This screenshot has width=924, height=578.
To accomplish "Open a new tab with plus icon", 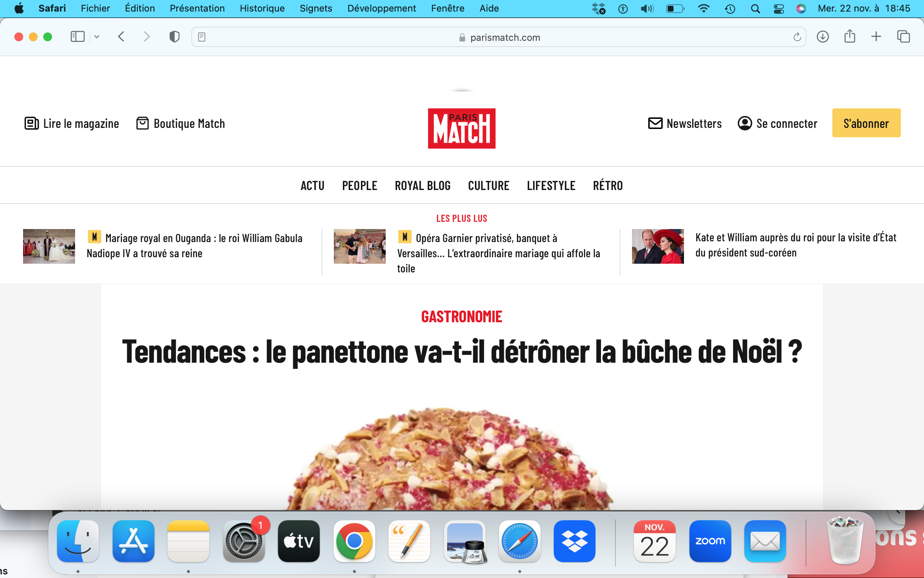I will click(876, 37).
